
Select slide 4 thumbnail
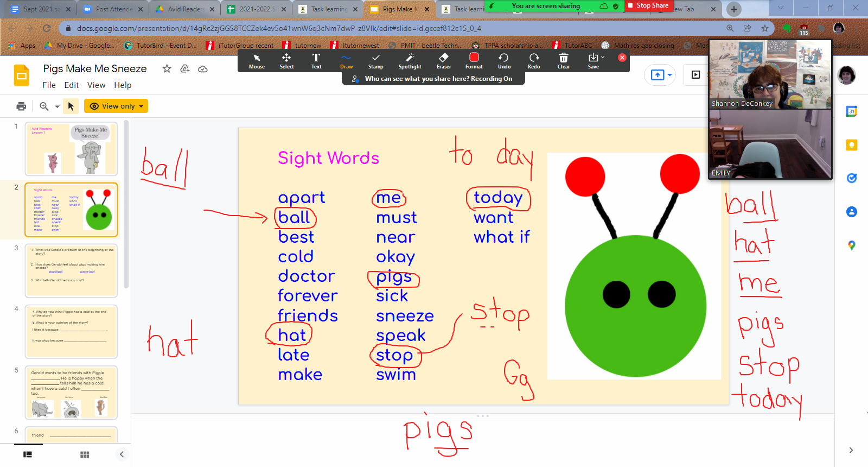click(x=71, y=331)
